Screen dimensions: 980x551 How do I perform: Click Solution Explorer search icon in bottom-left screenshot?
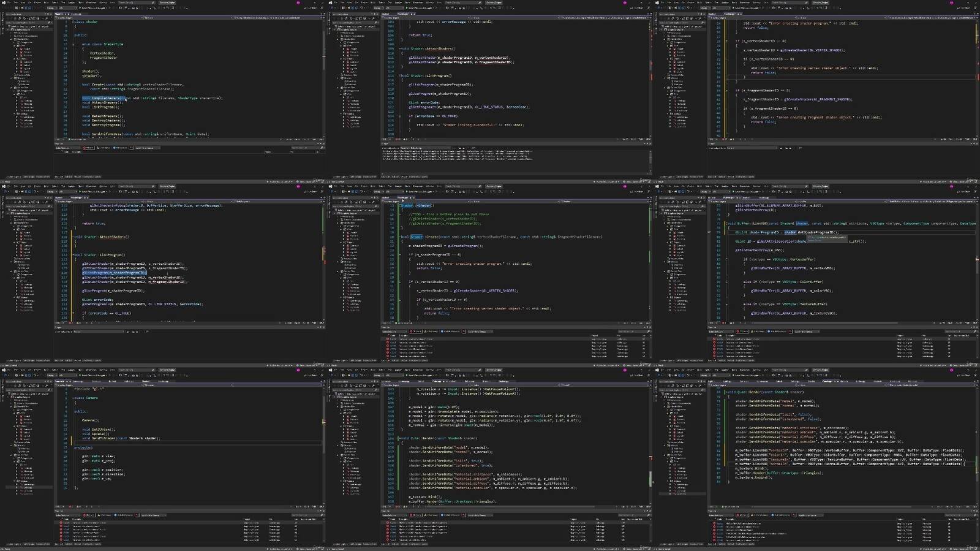tap(49, 390)
